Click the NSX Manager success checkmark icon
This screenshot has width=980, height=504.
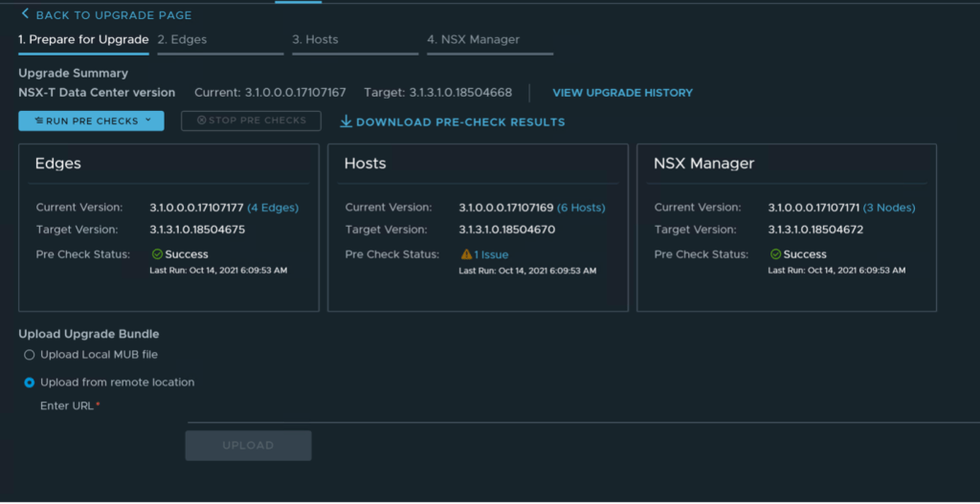[x=775, y=254]
